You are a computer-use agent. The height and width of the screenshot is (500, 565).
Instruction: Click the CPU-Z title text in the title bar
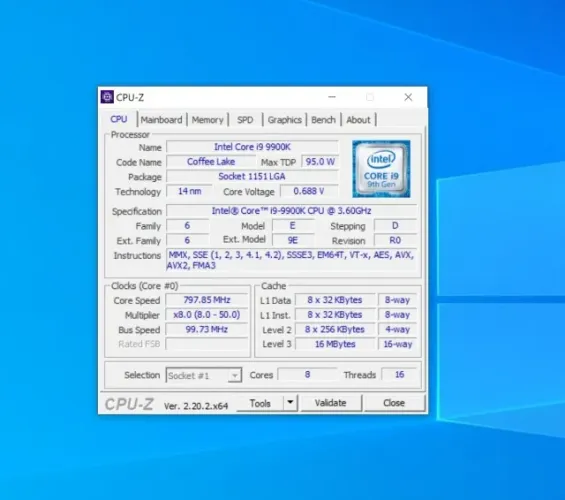(130, 97)
